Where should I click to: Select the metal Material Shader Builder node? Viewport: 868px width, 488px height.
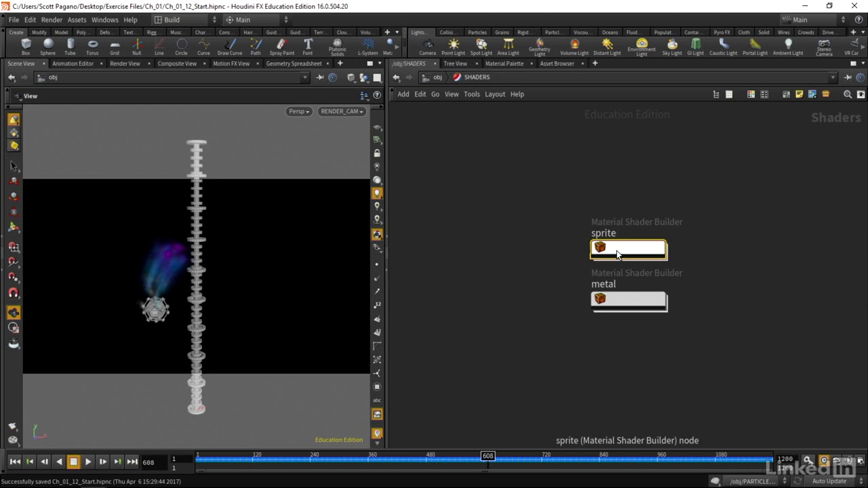pyautogui.click(x=629, y=301)
